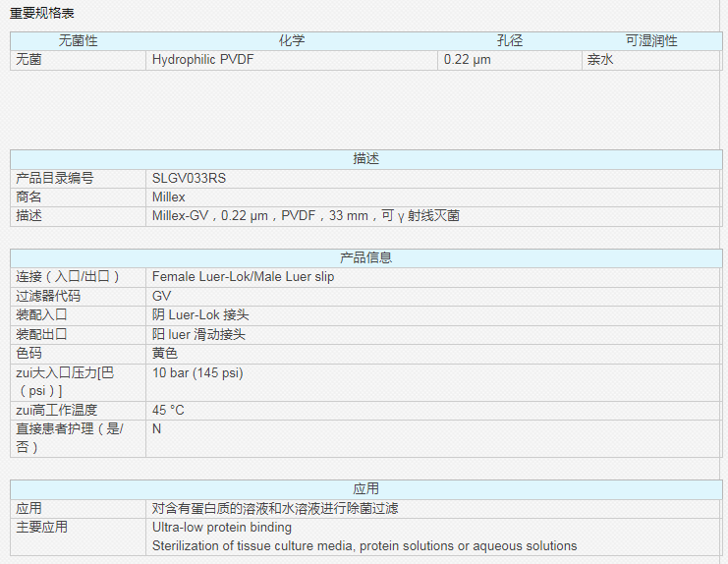Screen dimensions: 728x564
Task: Select the 连接（入口/出口） label
Action: pyautogui.click(x=68, y=277)
